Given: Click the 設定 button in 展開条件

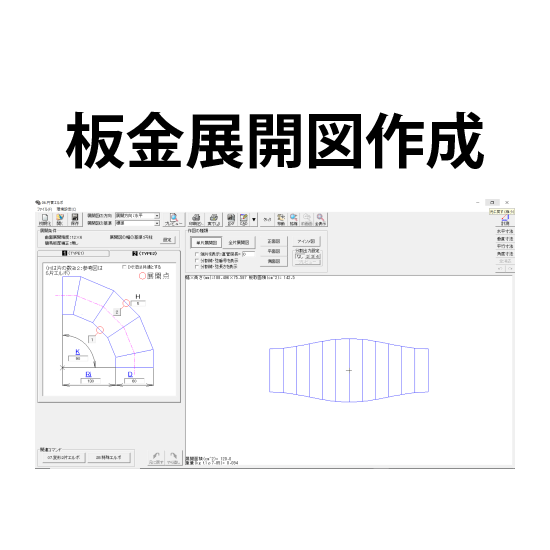Looking at the screenshot, I should tap(167, 240).
